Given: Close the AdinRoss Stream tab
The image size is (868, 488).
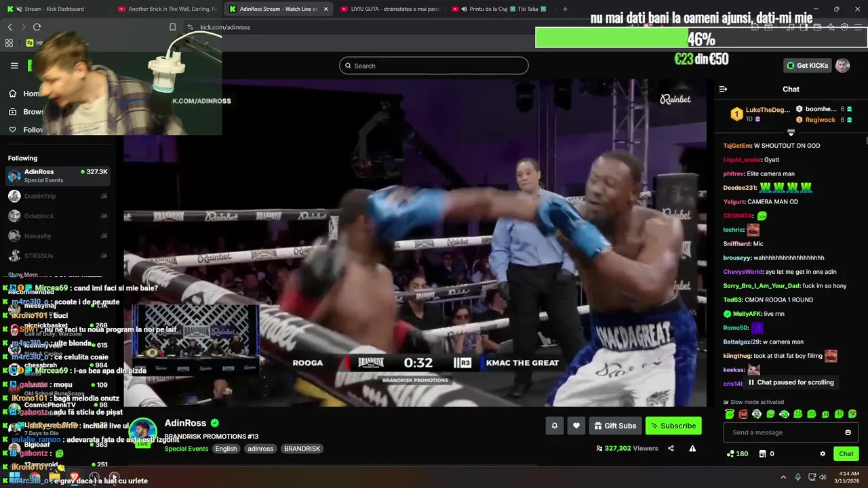Looking at the screenshot, I should [325, 9].
